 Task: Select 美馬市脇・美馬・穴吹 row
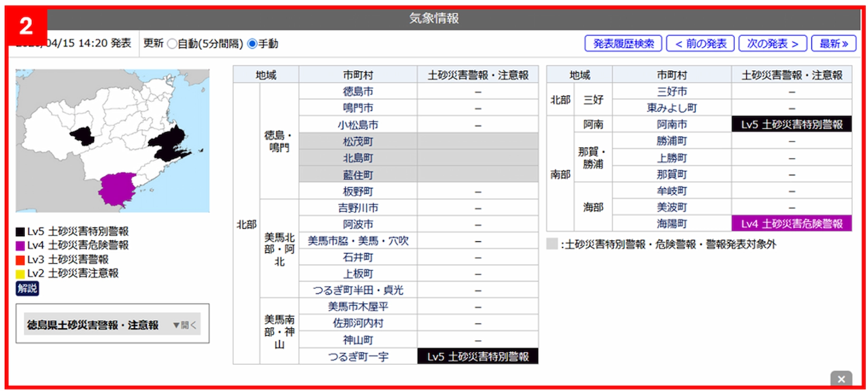point(418,241)
